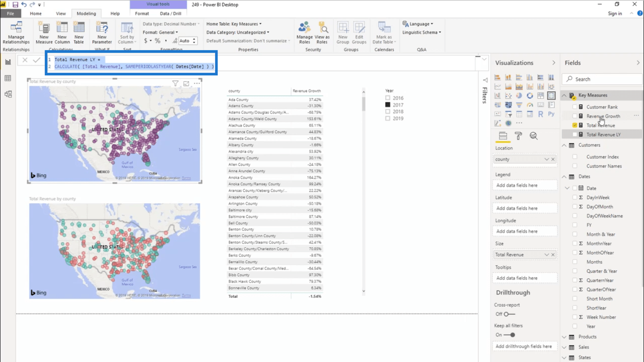644x362 pixels.
Task: Open the Fields well tab icon
Action: (503, 136)
